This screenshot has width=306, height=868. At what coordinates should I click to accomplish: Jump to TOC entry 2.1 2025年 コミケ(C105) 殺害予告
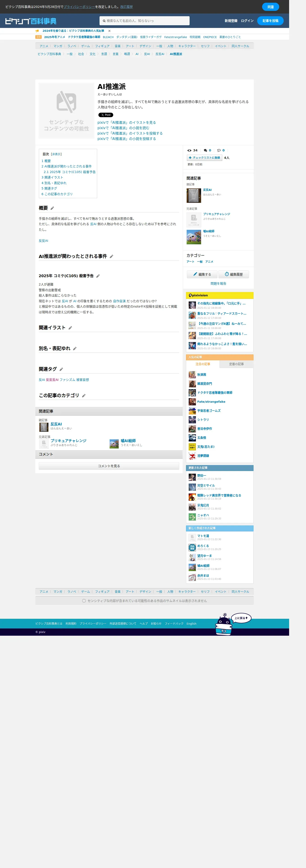coord(70,172)
